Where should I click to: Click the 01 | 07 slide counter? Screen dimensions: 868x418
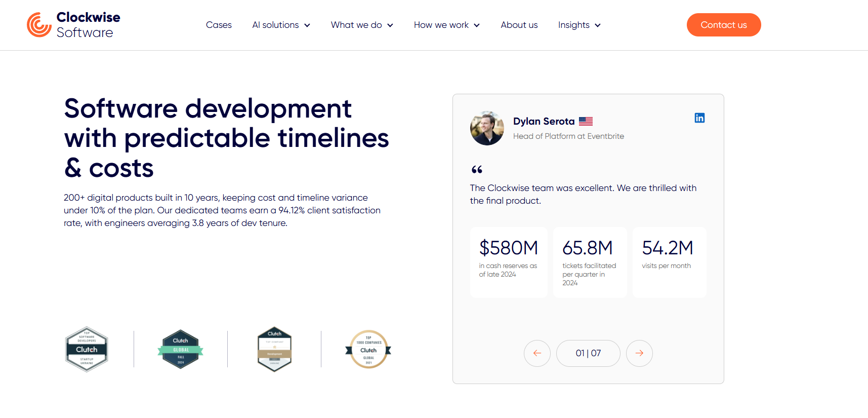(588, 353)
